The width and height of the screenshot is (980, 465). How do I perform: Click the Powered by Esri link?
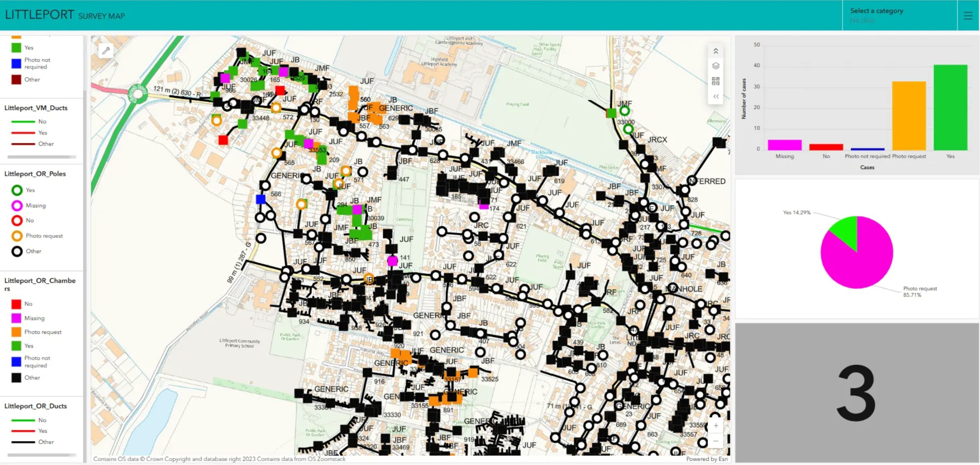(707, 458)
